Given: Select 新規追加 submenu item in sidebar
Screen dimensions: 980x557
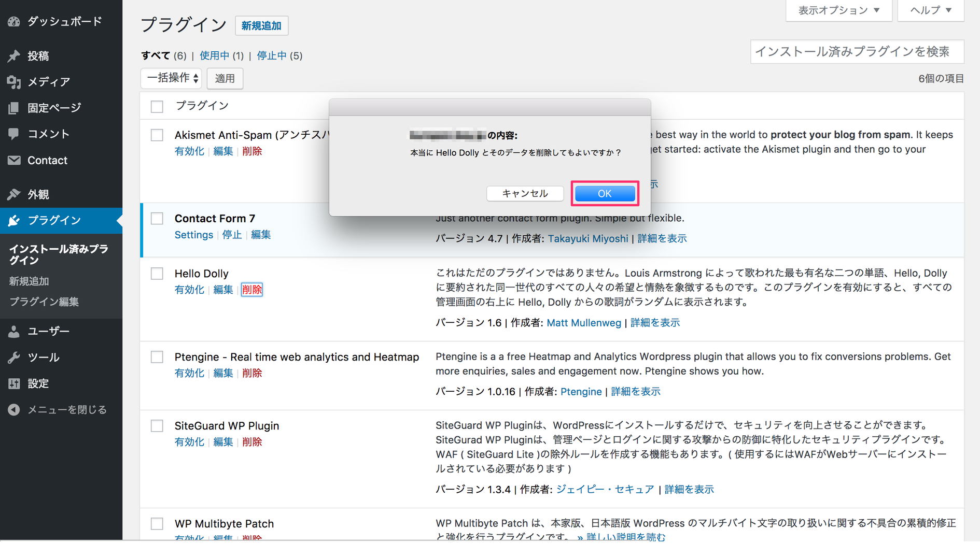Looking at the screenshot, I should (x=29, y=281).
